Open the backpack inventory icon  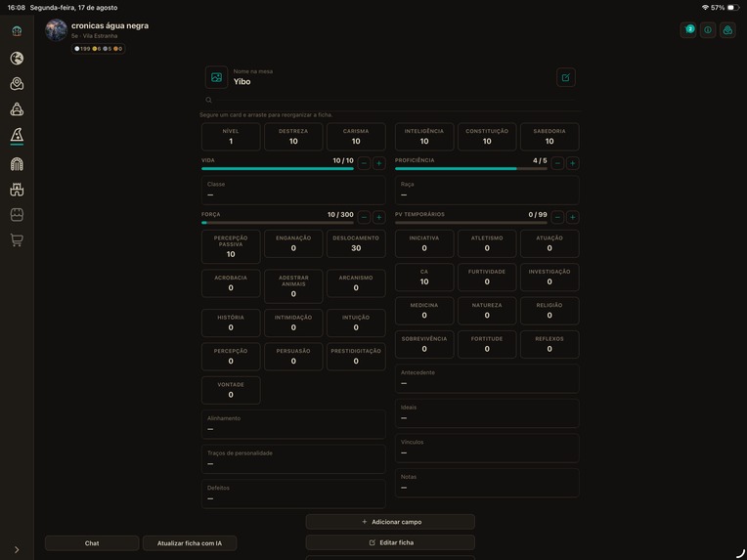pyautogui.click(x=17, y=109)
